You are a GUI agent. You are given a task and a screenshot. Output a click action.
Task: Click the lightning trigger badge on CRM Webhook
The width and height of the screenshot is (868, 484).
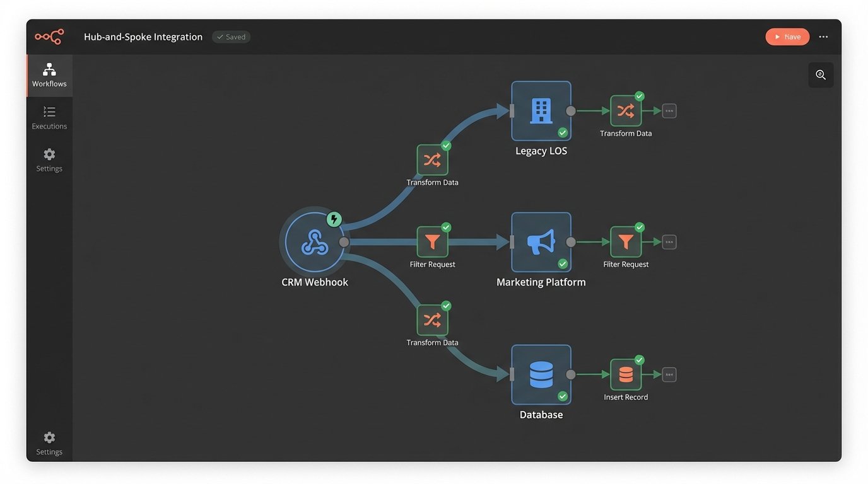(x=334, y=219)
